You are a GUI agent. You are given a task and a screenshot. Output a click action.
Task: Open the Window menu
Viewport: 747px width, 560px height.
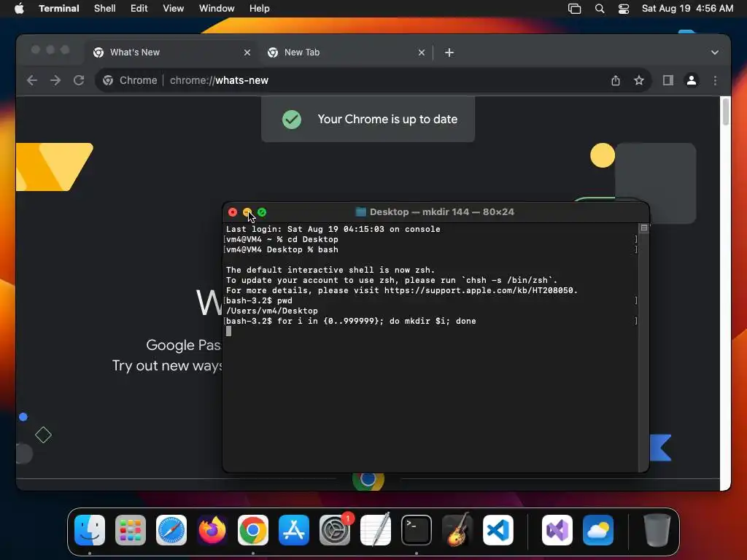coord(216,8)
